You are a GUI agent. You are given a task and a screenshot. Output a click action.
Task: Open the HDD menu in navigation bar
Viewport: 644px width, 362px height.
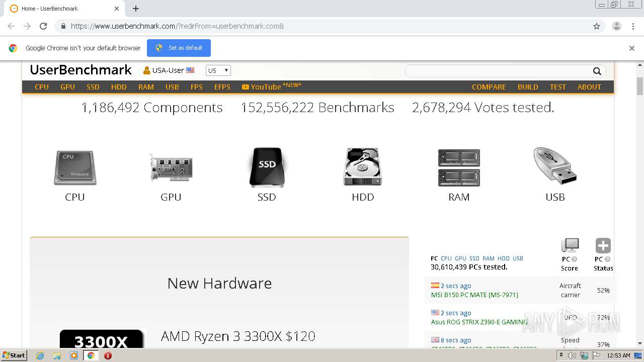pos(119,87)
